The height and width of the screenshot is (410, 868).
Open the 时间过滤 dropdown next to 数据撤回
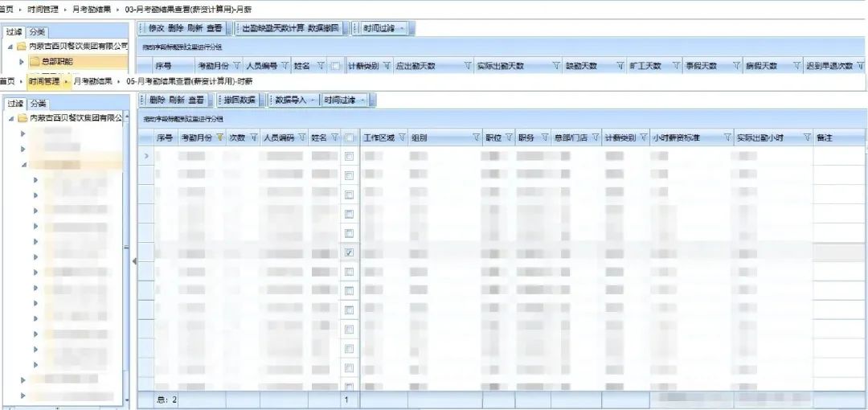tap(385, 28)
